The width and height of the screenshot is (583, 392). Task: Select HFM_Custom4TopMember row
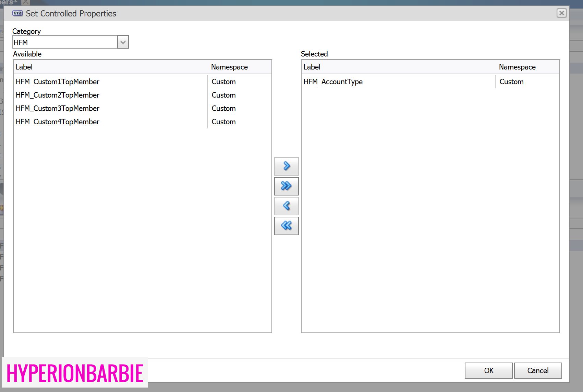(58, 122)
